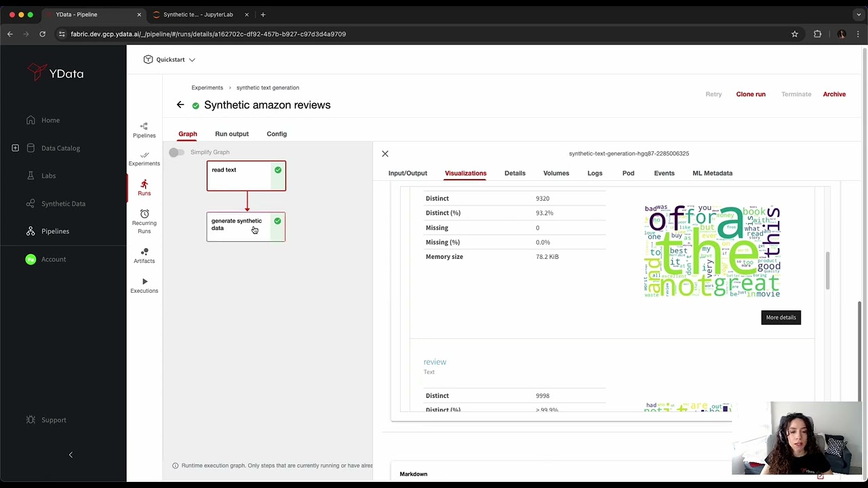Viewport: 868px width, 488px height.
Task: Open the Volumes tab
Action: pyautogui.click(x=556, y=173)
